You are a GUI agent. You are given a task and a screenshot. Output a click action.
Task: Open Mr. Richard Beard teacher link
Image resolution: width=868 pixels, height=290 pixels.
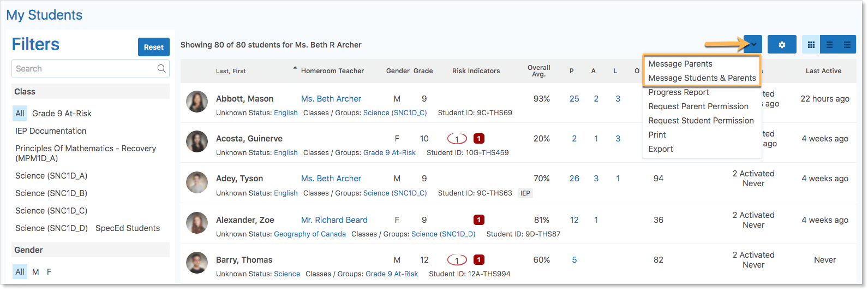334,220
